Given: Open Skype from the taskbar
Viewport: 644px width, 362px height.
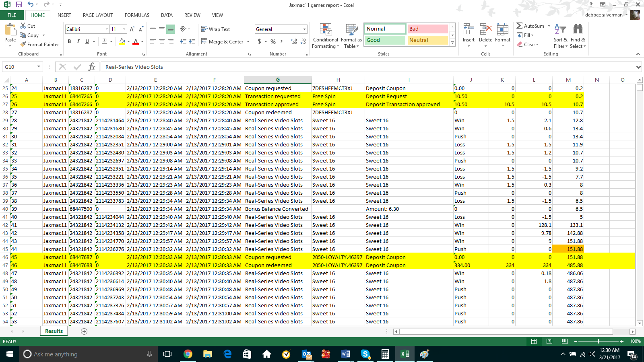Looking at the screenshot, I should coord(365,354).
